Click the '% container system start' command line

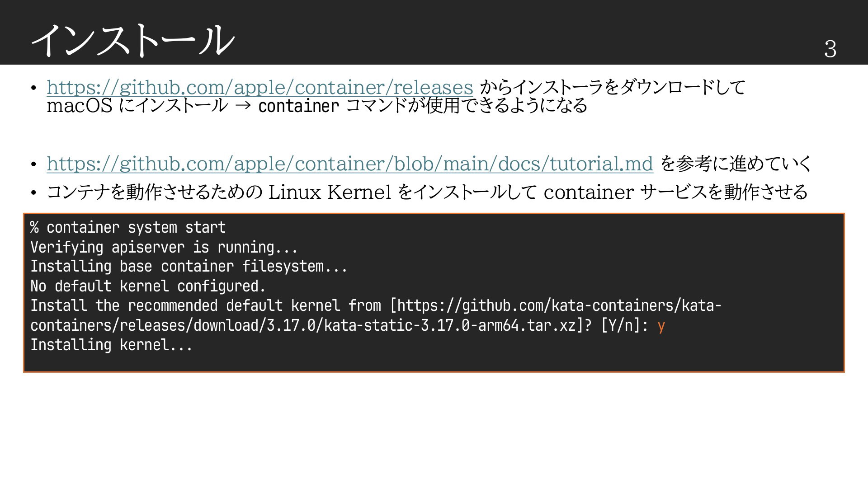[x=128, y=227]
